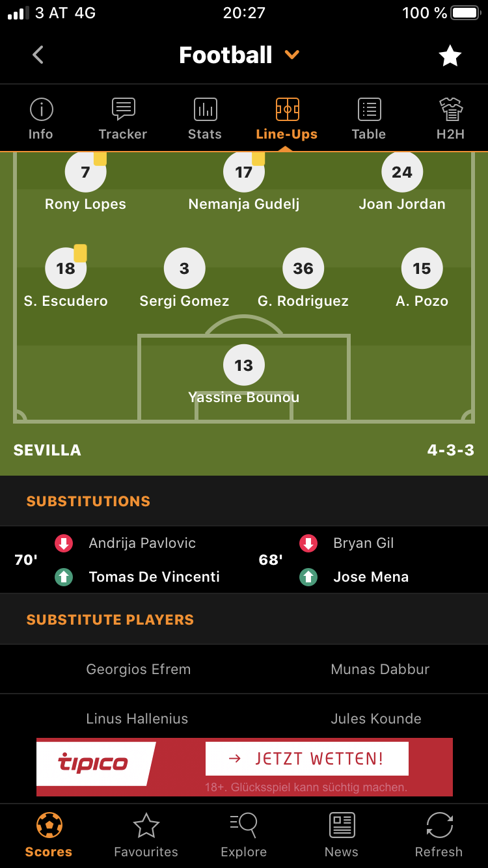Open substitute Tomas De Vincenti

pos(154,576)
